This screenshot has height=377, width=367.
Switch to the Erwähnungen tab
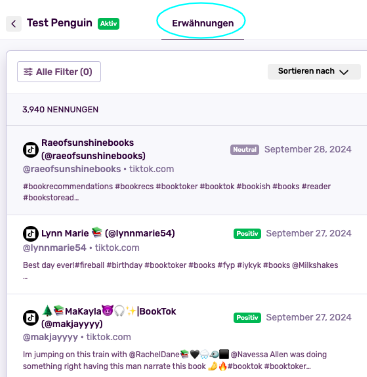click(203, 23)
